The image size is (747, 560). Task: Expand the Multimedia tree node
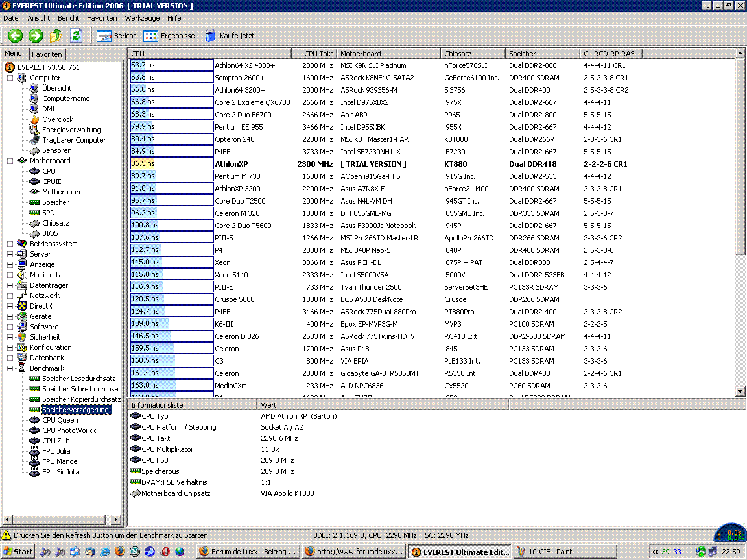(10, 275)
